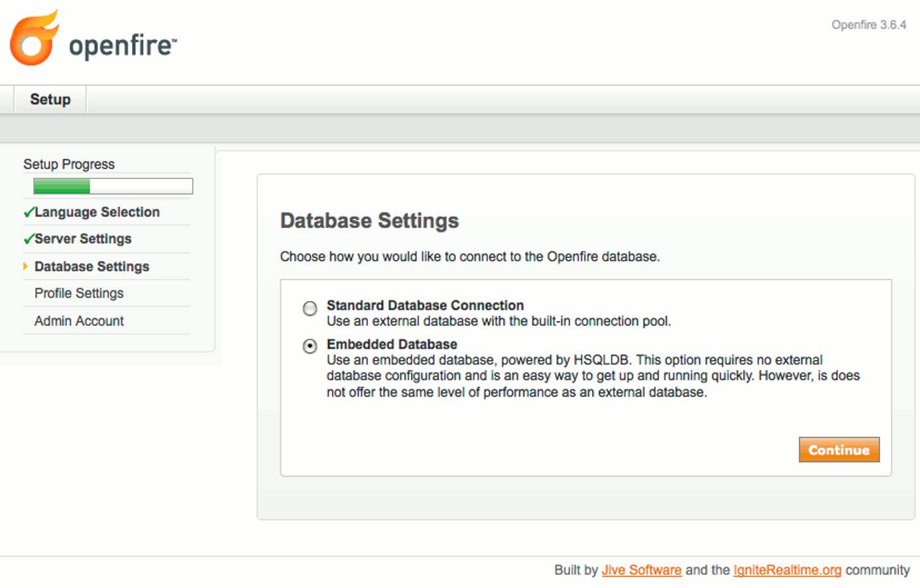Screen dimensions: 920x588
Task: Open the Admin Account setup step
Action: [79, 321]
